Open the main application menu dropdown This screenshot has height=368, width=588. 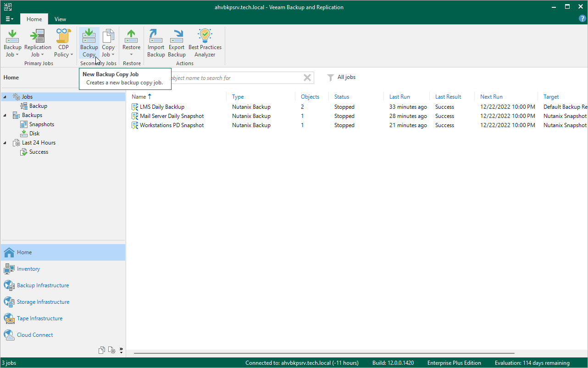click(x=10, y=19)
